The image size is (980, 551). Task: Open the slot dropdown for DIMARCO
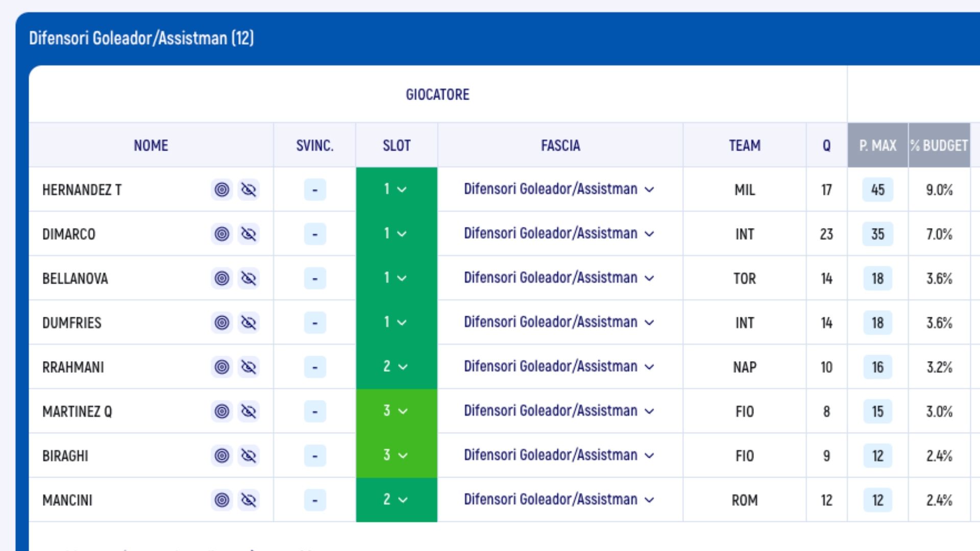396,234
